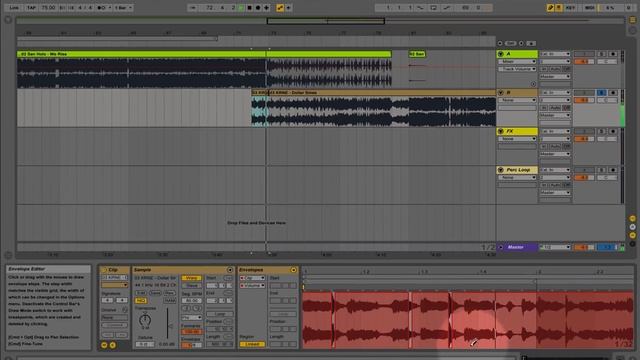Viewport: 640px width, 360px height.
Task: Open the Mixer device chooser on track A
Action: (x=517, y=62)
